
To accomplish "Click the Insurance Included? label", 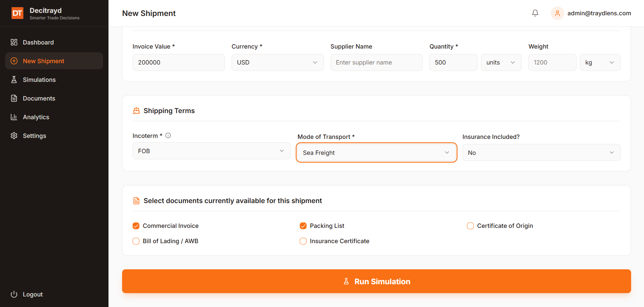I will [x=491, y=137].
